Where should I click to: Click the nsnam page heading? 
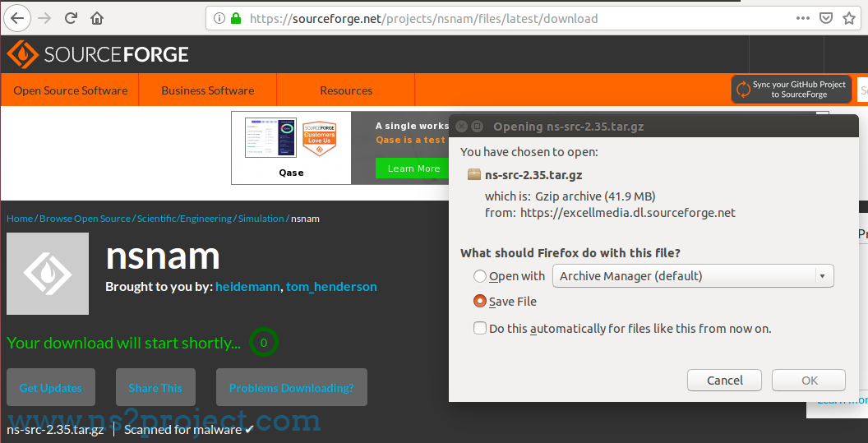point(163,256)
